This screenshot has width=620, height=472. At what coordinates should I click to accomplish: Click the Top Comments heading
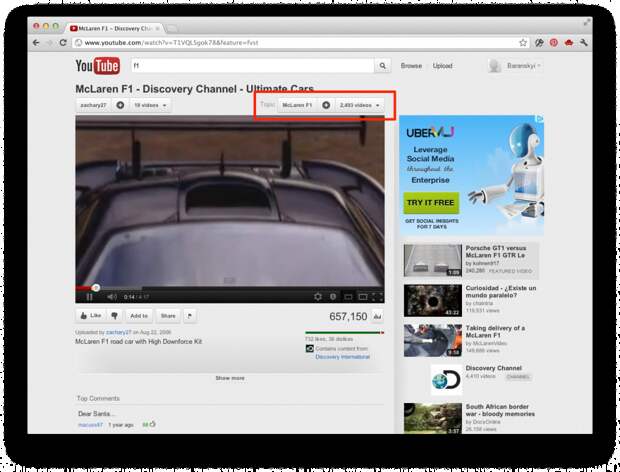coord(98,398)
